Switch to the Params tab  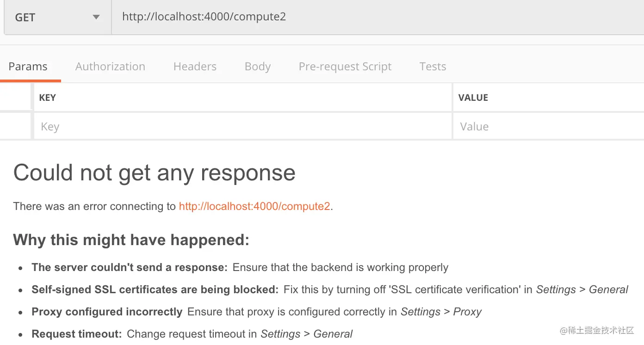pyautogui.click(x=28, y=67)
